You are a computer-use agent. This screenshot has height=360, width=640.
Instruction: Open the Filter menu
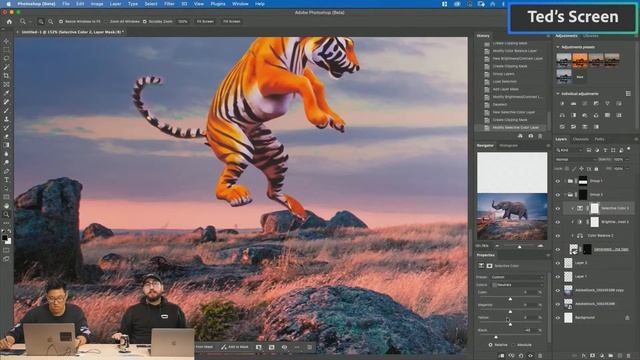[169, 4]
